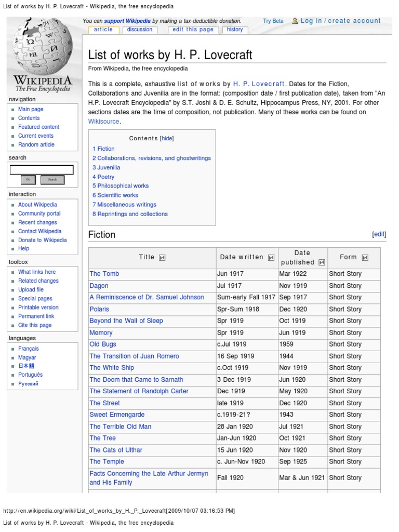Viewport: 399px width, 532px height.
Task: Open Contact Wikipedia link
Action: click(x=39, y=231)
